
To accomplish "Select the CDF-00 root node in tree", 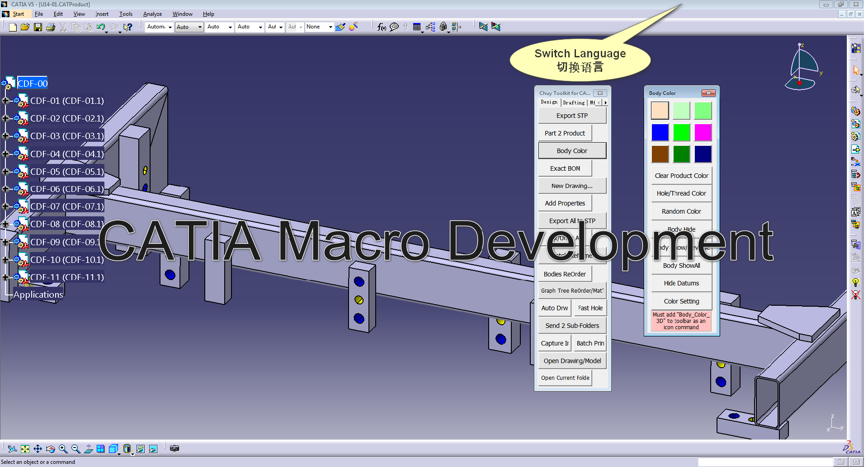I will pyautogui.click(x=33, y=84).
